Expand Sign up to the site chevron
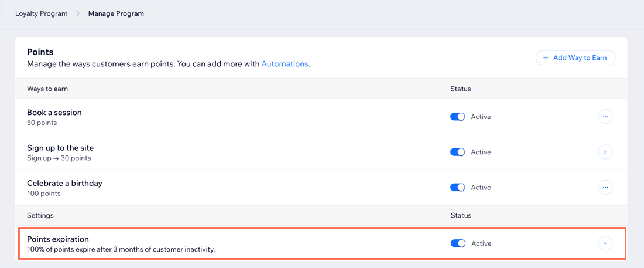 pyautogui.click(x=605, y=152)
